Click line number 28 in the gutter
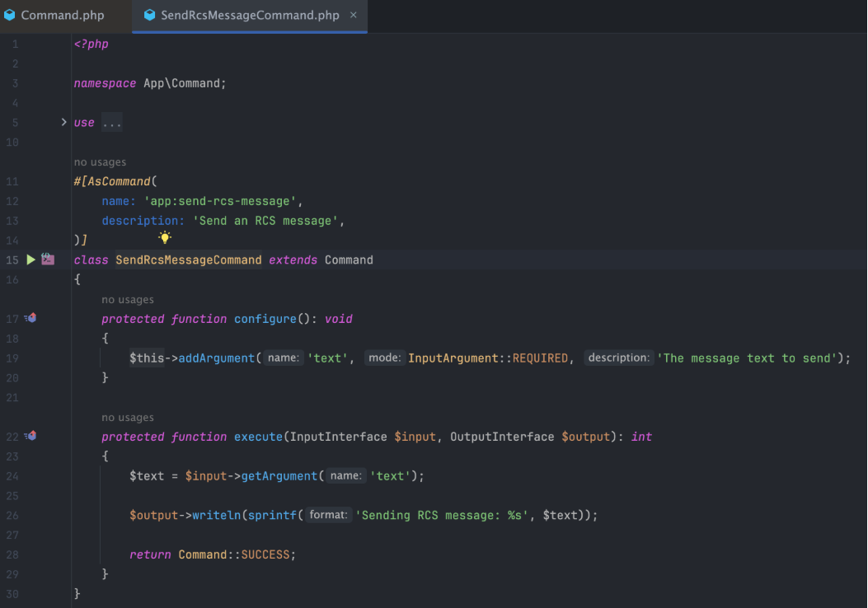The width and height of the screenshot is (868, 608). (12, 555)
